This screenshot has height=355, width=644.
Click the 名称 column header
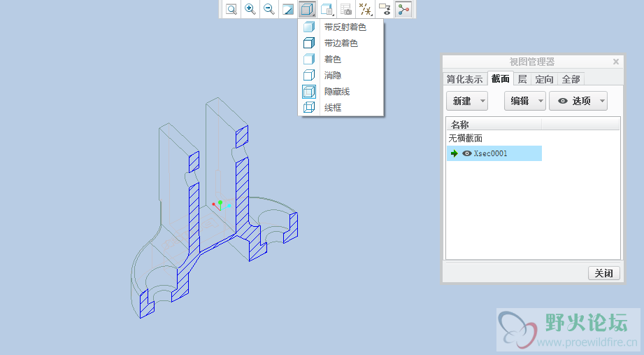pyautogui.click(x=494, y=125)
